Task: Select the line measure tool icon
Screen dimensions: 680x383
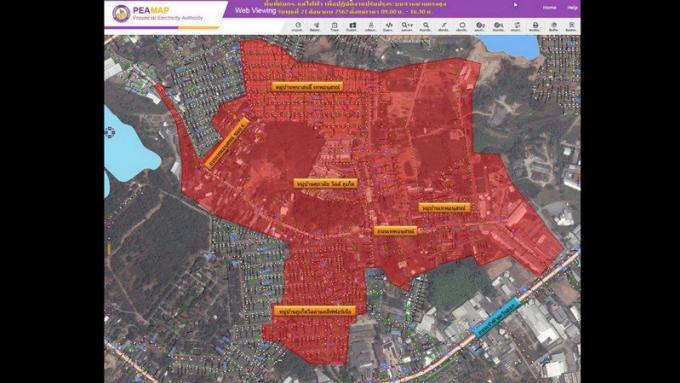Action: (444, 26)
